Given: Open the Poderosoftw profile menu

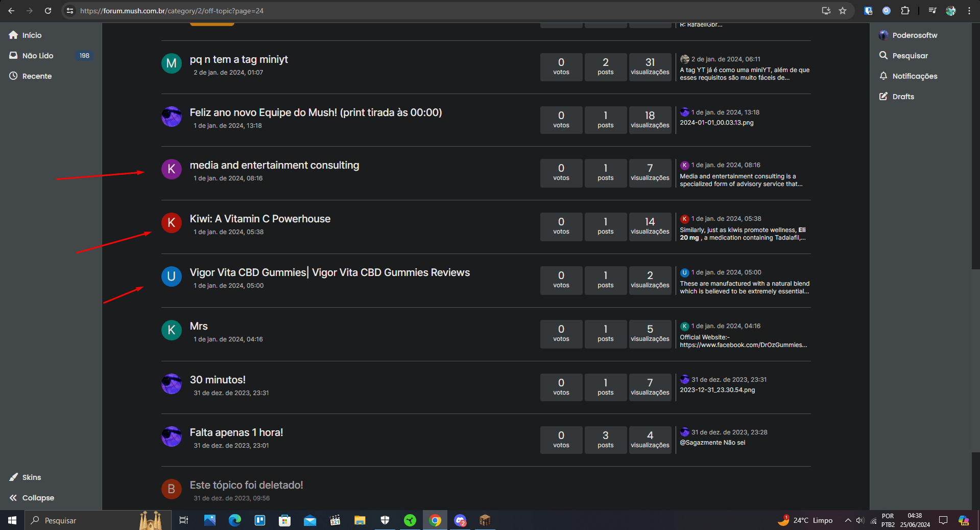Looking at the screenshot, I should 909,35.
